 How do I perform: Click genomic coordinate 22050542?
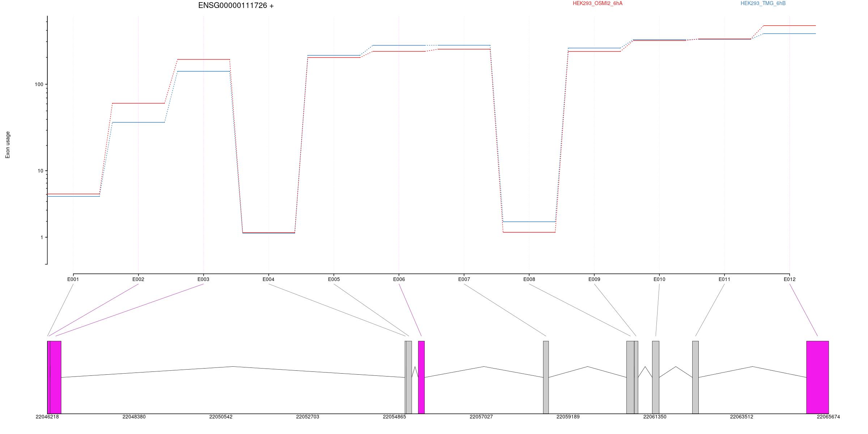tap(221, 417)
